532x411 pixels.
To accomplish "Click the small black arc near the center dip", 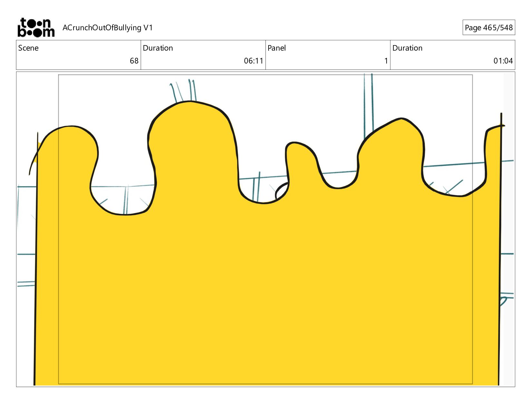I will tap(281, 191).
